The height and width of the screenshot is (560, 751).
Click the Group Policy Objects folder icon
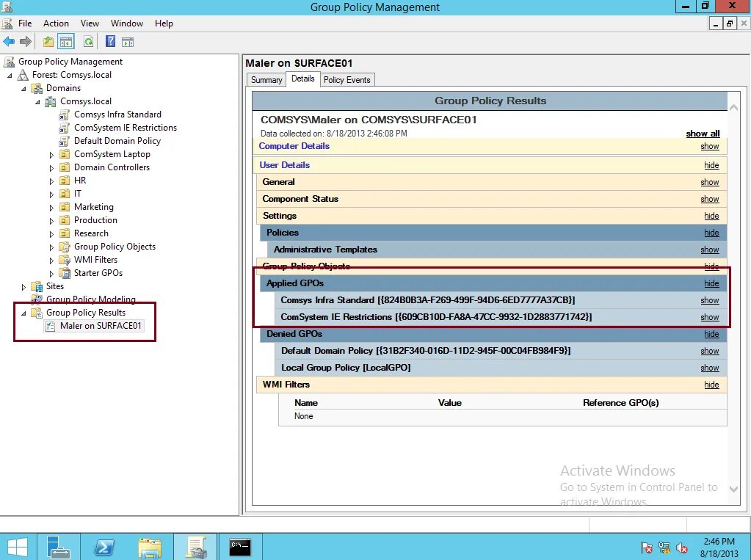click(x=64, y=247)
